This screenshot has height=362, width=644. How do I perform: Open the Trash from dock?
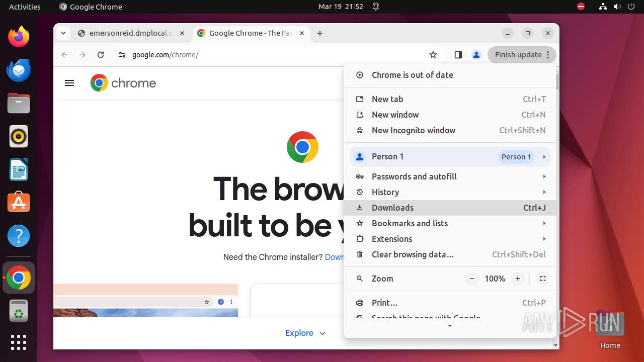[19, 311]
